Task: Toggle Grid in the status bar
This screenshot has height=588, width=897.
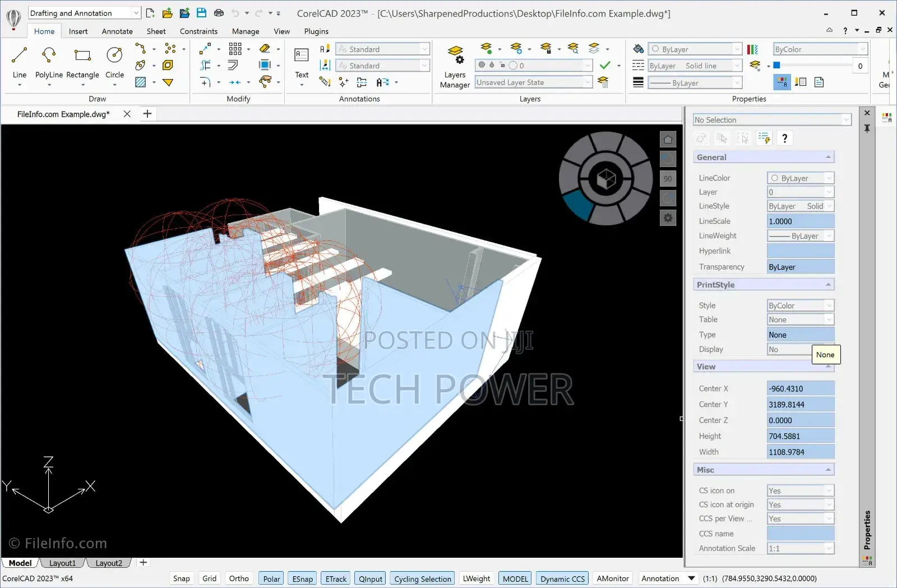Action: tap(209, 578)
